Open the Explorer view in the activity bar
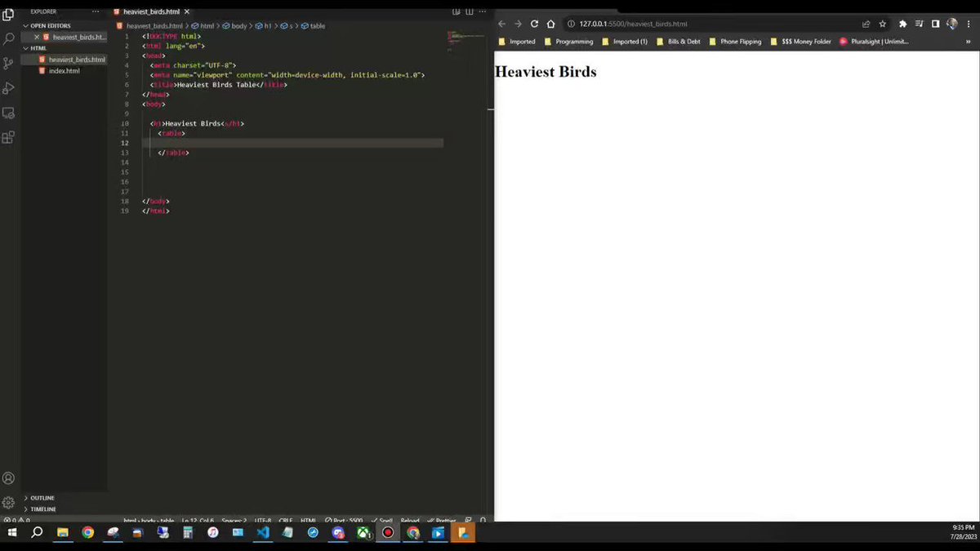 coord(8,14)
